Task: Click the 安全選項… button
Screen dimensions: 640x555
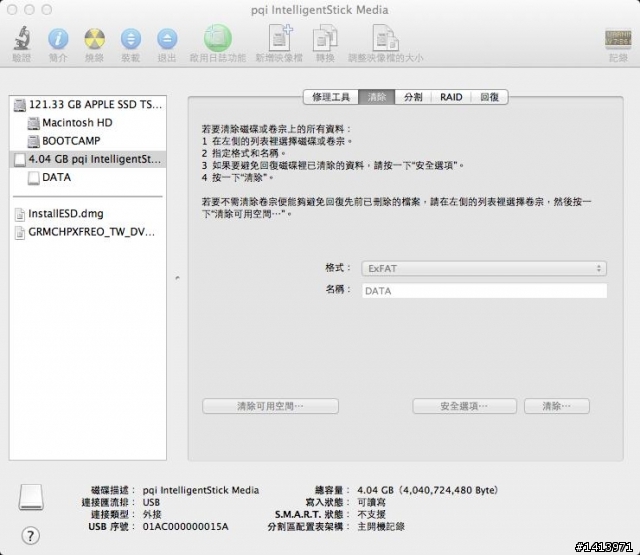Action: 464,406
